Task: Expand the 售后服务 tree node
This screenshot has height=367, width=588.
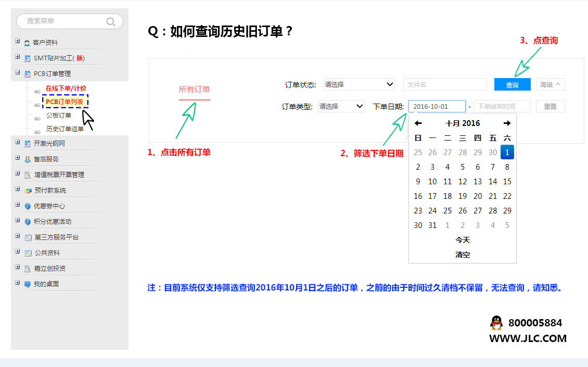Action: 17,158
